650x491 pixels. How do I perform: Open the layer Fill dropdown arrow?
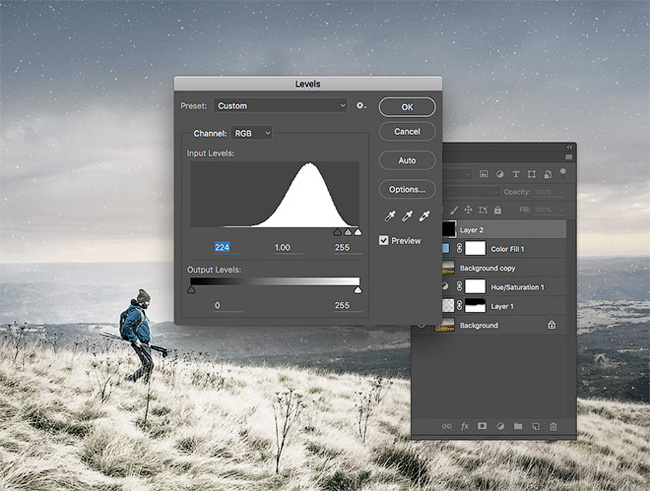coord(562,210)
